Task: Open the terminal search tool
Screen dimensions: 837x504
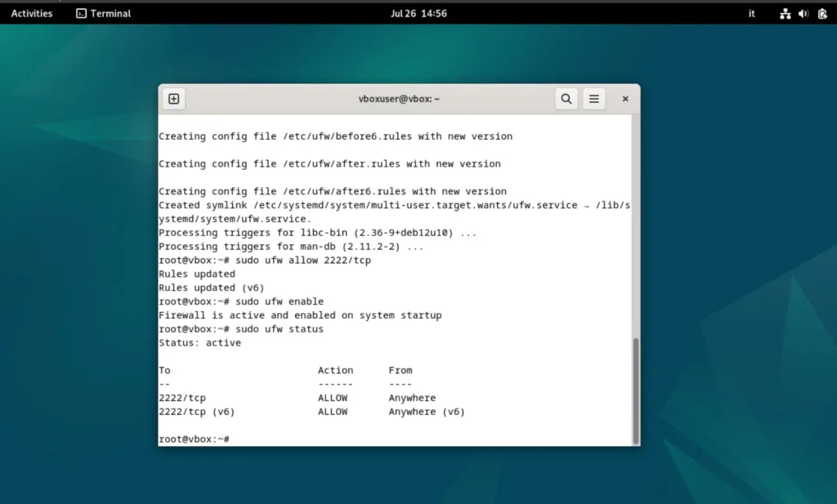Action: (566, 99)
